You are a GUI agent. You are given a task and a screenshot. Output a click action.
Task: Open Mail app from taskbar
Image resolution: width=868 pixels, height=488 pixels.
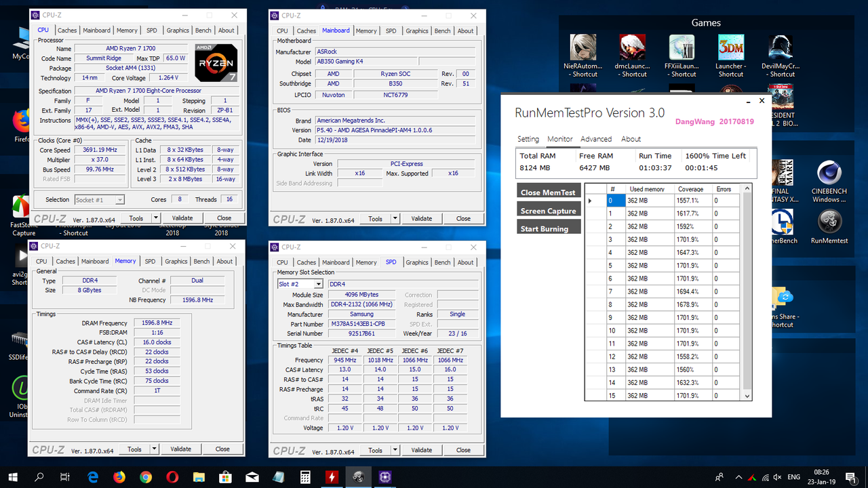coord(252,477)
